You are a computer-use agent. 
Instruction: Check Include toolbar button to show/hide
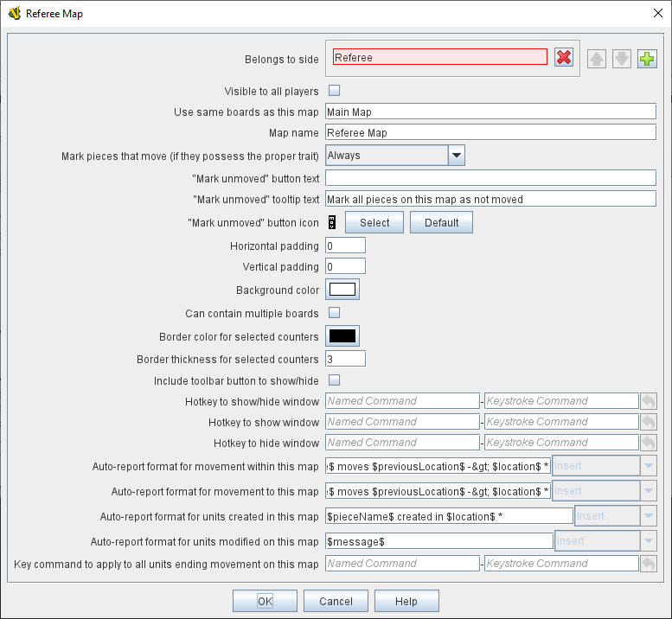(334, 380)
